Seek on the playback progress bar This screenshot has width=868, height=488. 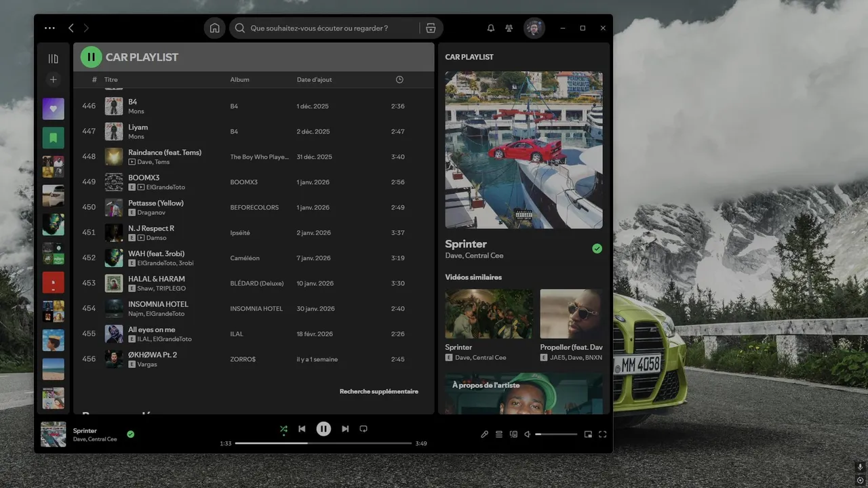[323, 443]
